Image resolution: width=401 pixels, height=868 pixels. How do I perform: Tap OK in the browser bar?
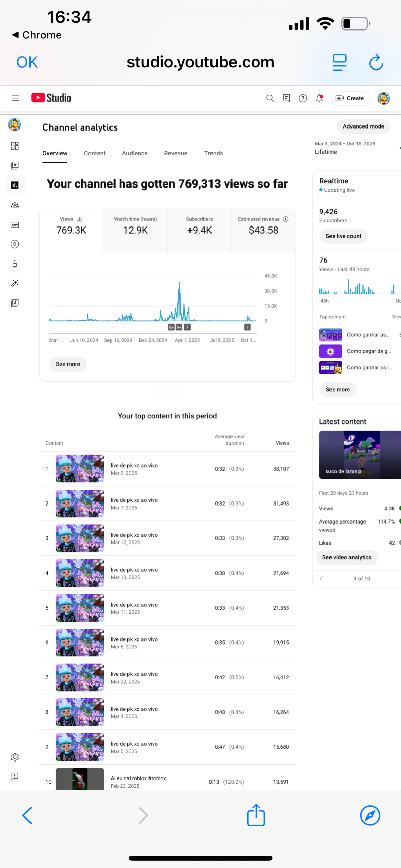tap(27, 62)
